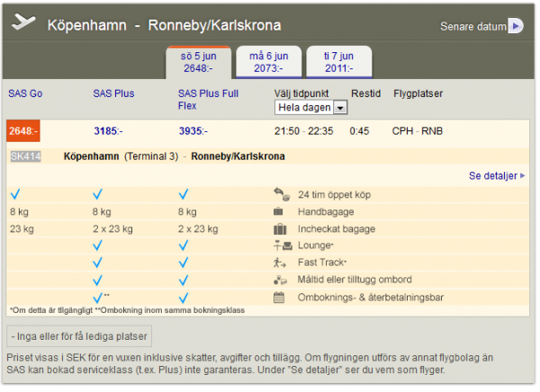Image resolution: width=540 pixels, height=392 pixels.
Task: Click the calendar icon beside Ombokning
Action: pos(279,297)
